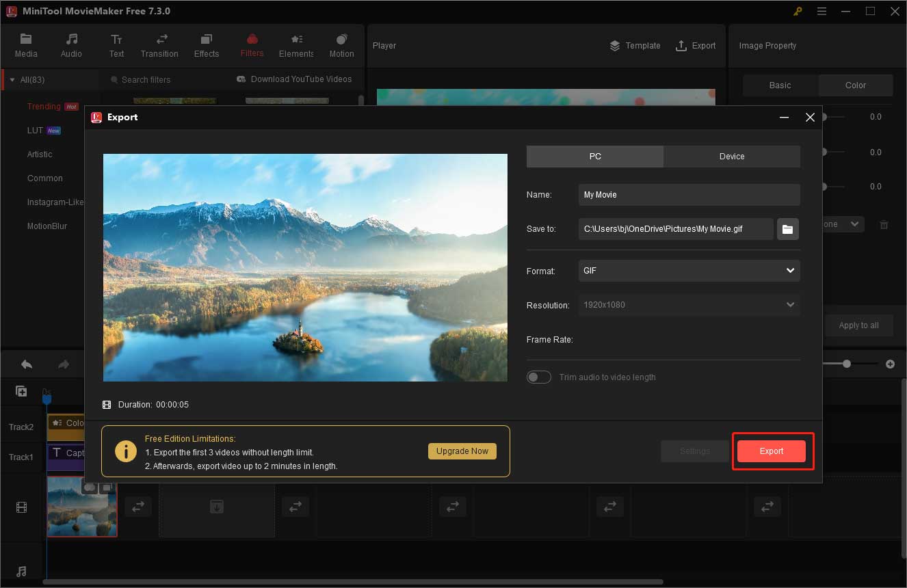Image resolution: width=907 pixels, height=588 pixels.
Task: Choose the Common filter category
Action: (x=45, y=178)
